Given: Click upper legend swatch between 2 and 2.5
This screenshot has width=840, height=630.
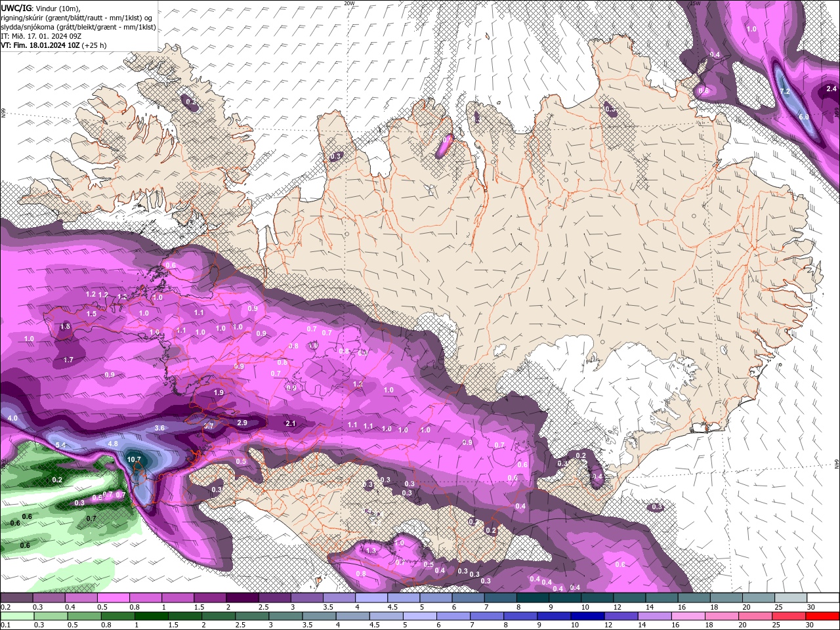Looking at the screenshot, I should tap(242, 598).
